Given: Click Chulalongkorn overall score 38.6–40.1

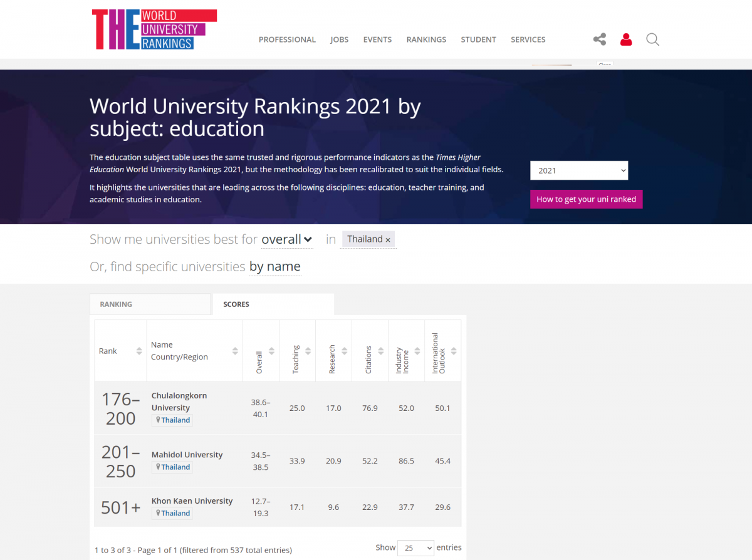Looking at the screenshot, I should point(261,408).
